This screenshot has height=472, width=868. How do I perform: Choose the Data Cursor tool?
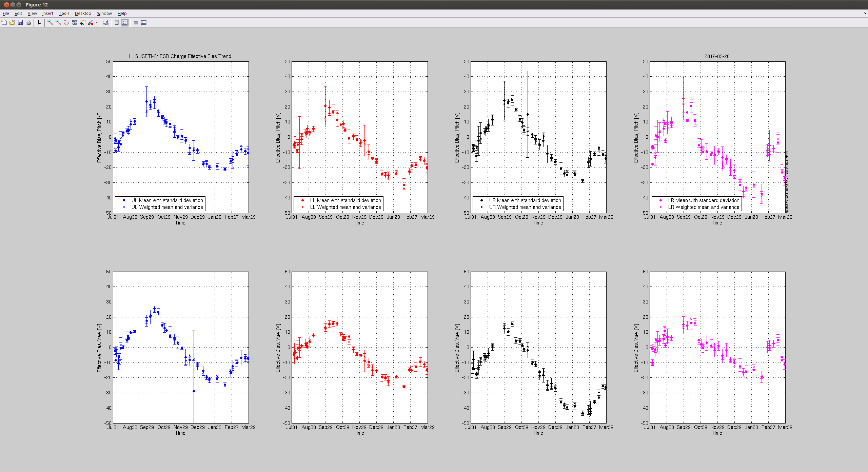83,22
